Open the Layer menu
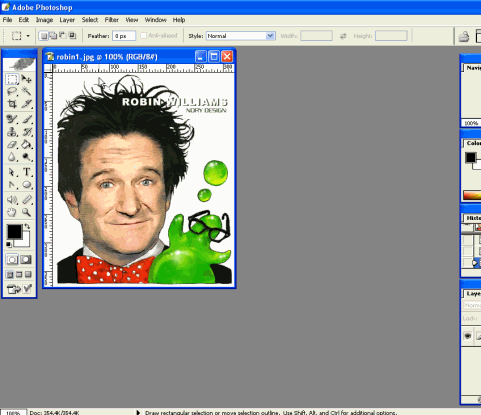The height and width of the screenshot is (415, 481). [x=67, y=20]
